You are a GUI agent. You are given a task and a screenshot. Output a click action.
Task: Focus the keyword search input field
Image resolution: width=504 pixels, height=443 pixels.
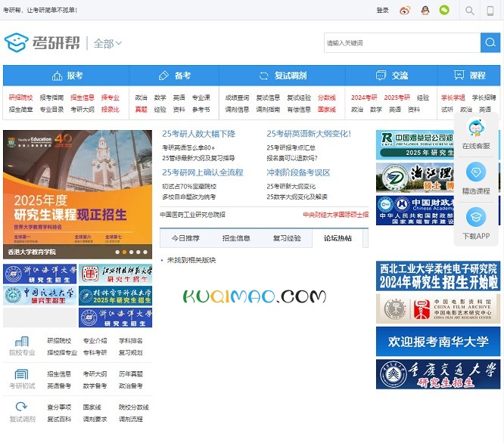pyautogui.click(x=401, y=43)
